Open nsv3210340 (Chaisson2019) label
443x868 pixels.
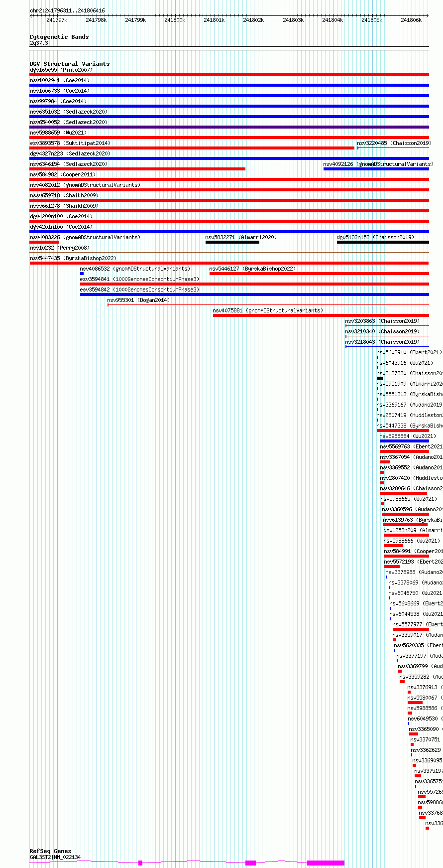point(382,332)
